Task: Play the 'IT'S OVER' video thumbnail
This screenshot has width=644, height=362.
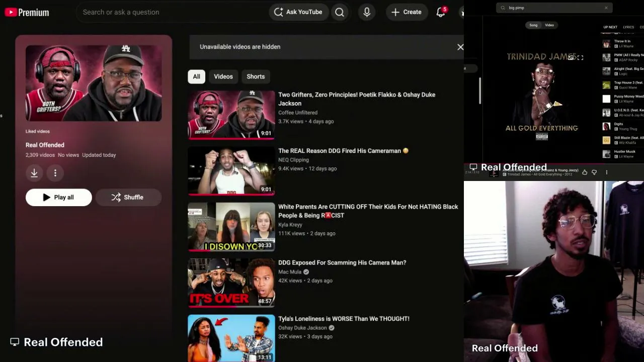Action: pyautogui.click(x=231, y=283)
